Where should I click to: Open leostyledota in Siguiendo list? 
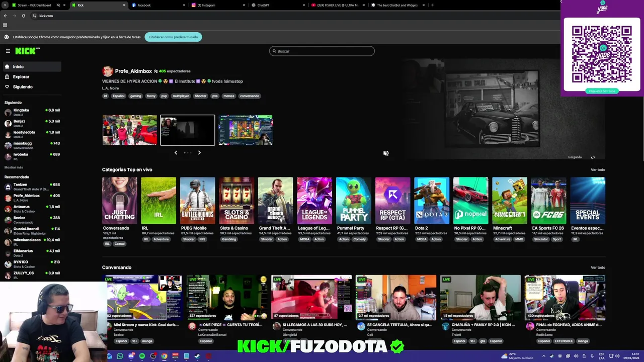pos(32,134)
